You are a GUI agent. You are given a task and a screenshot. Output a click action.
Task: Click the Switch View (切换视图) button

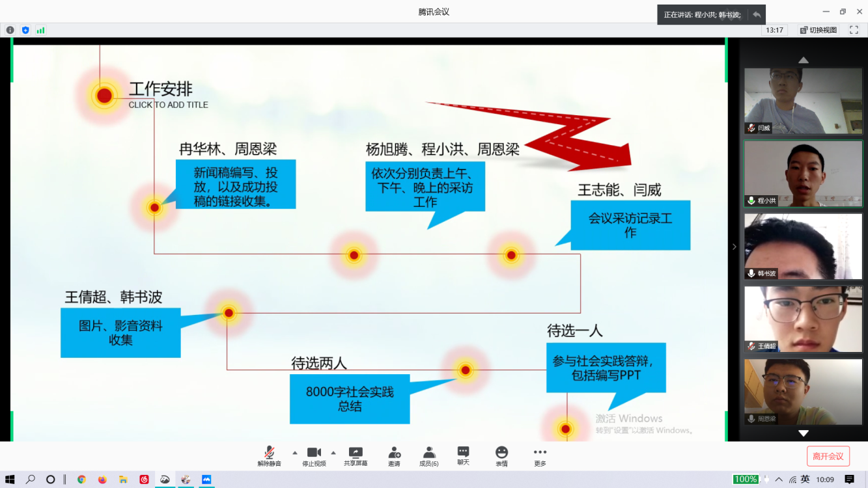point(819,30)
